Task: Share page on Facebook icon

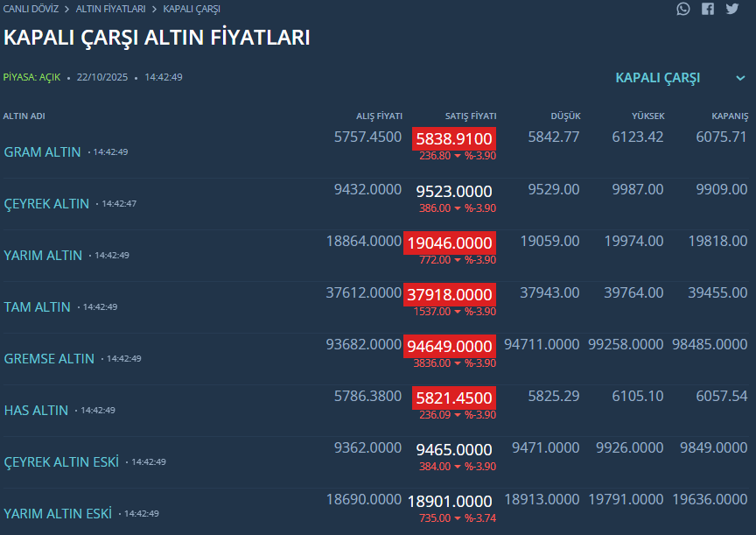Action: click(x=708, y=9)
